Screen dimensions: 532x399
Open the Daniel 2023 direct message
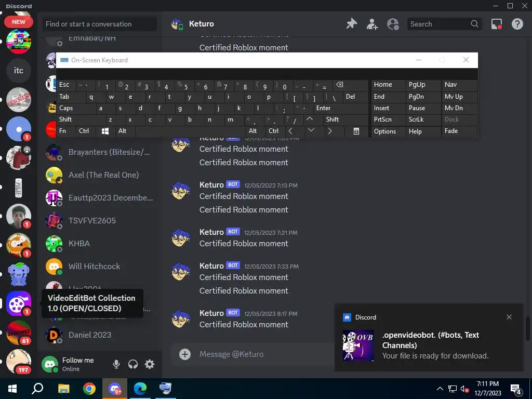(x=99, y=335)
